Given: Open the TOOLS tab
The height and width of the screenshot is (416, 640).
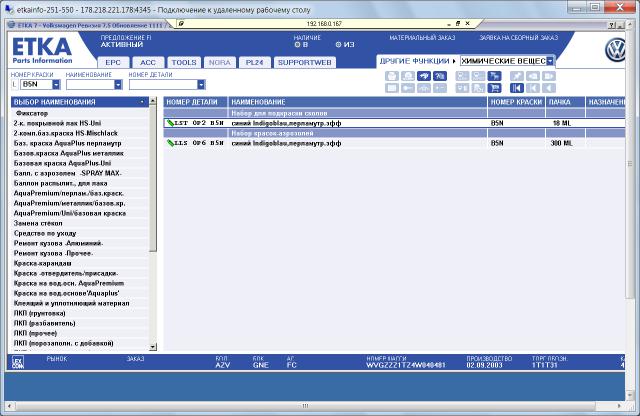Looking at the screenshot, I should (184, 62).
